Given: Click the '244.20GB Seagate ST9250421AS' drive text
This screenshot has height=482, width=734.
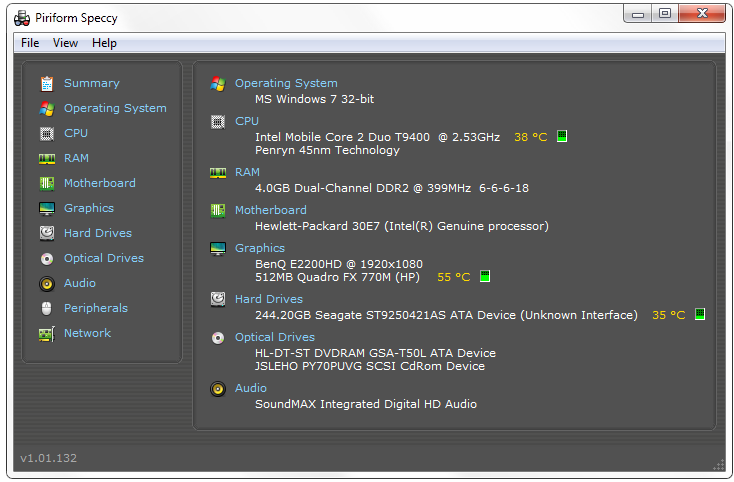Looking at the screenshot, I should click(351, 315).
